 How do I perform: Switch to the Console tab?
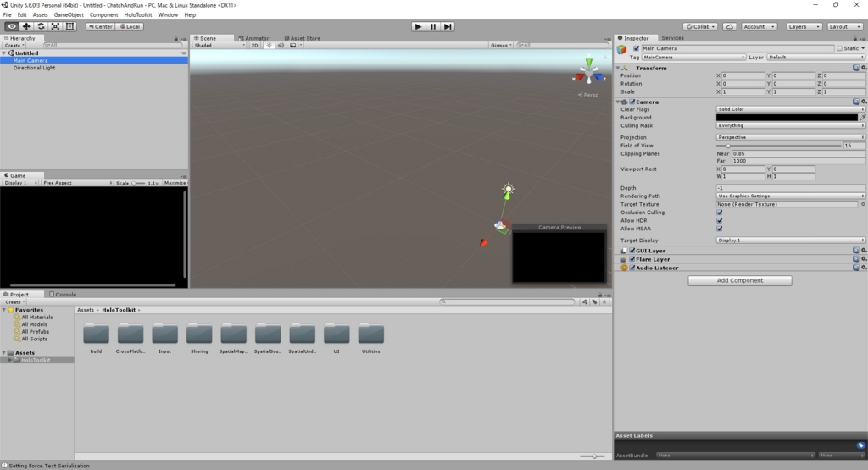(63, 294)
